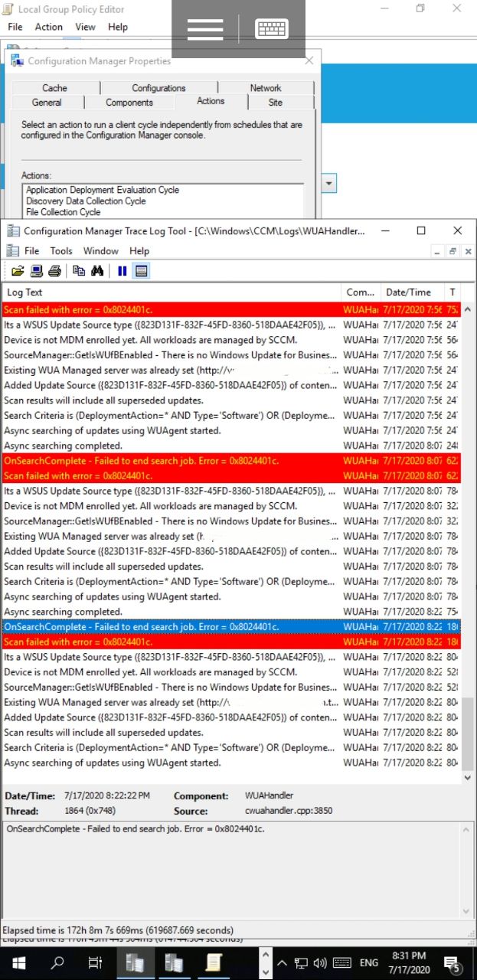The height and width of the screenshot is (980, 477).
Task: Click the volume speaker tray icon
Action: coord(320,963)
